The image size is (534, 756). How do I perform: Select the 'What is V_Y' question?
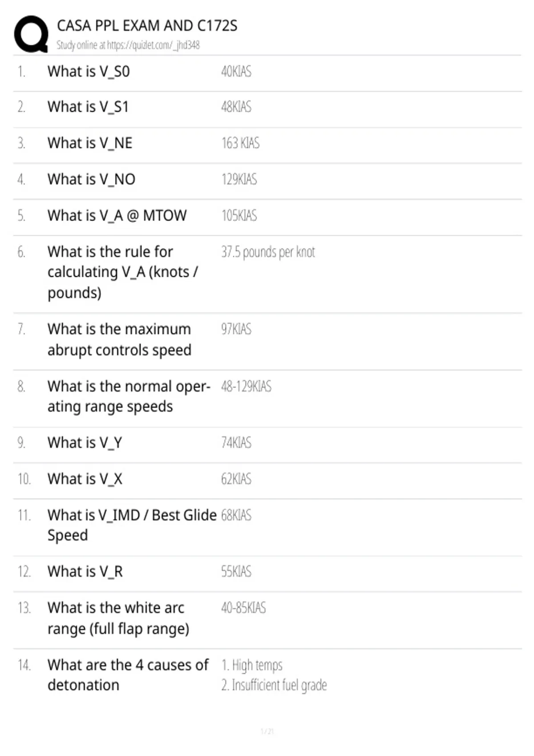pyautogui.click(x=85, y=443)
